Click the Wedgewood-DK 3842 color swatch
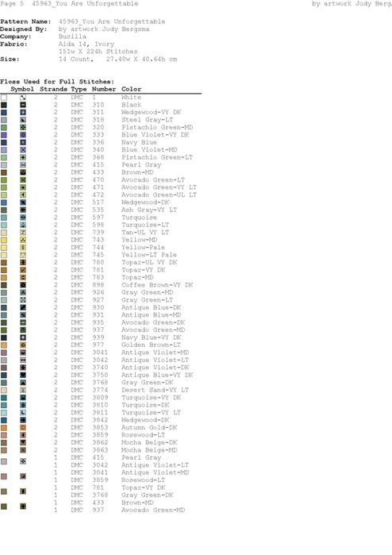Viewport: 392px width, 555px height. pos(4,420)
